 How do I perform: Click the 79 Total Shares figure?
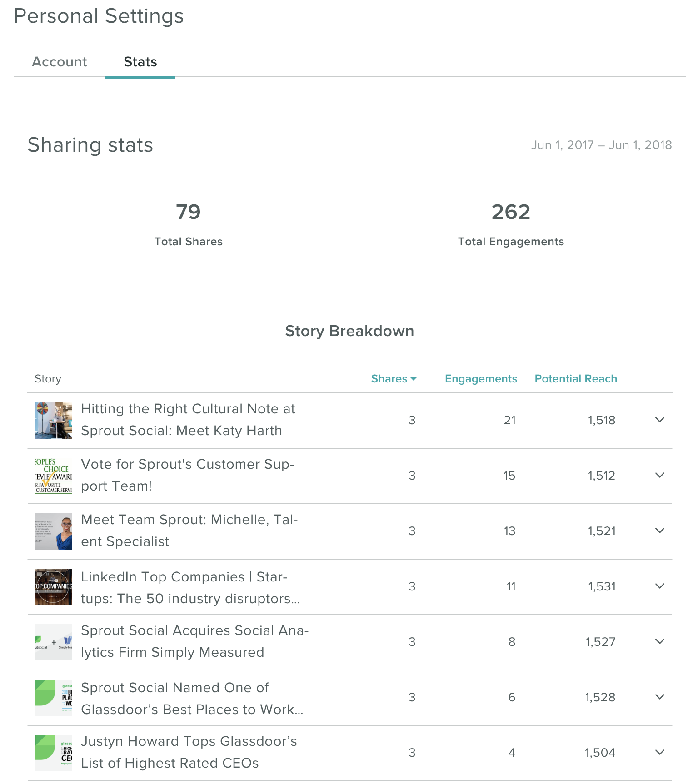click(x=188, y=212)
